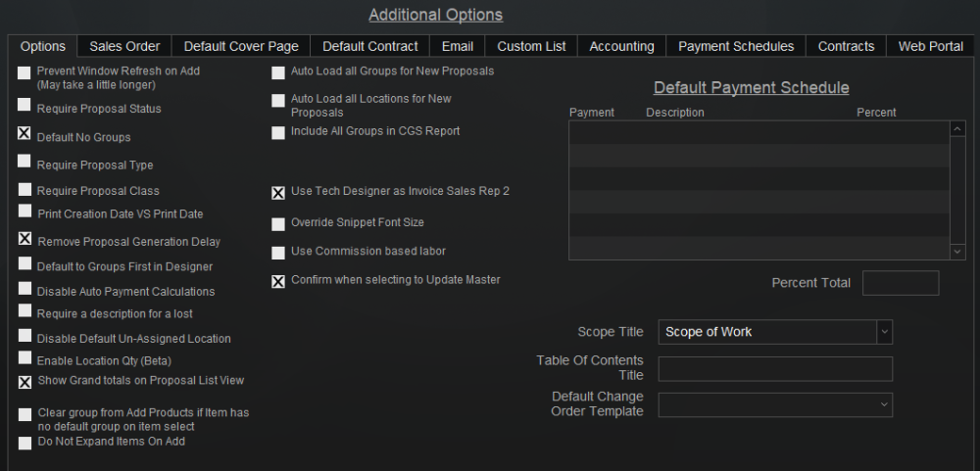Uncheck Confirm when selecting to Update Master
This screenshot has width=980, height=471.
[278, 282]
